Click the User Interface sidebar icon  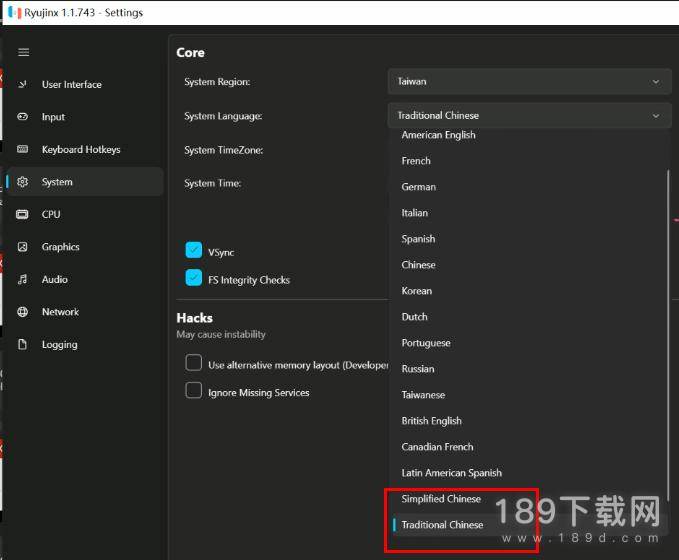click(x=23, y=84)
